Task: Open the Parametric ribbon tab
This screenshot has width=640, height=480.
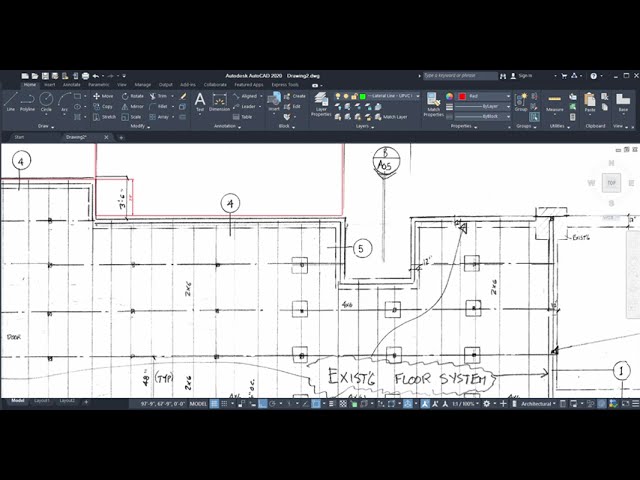Action: 99,85
